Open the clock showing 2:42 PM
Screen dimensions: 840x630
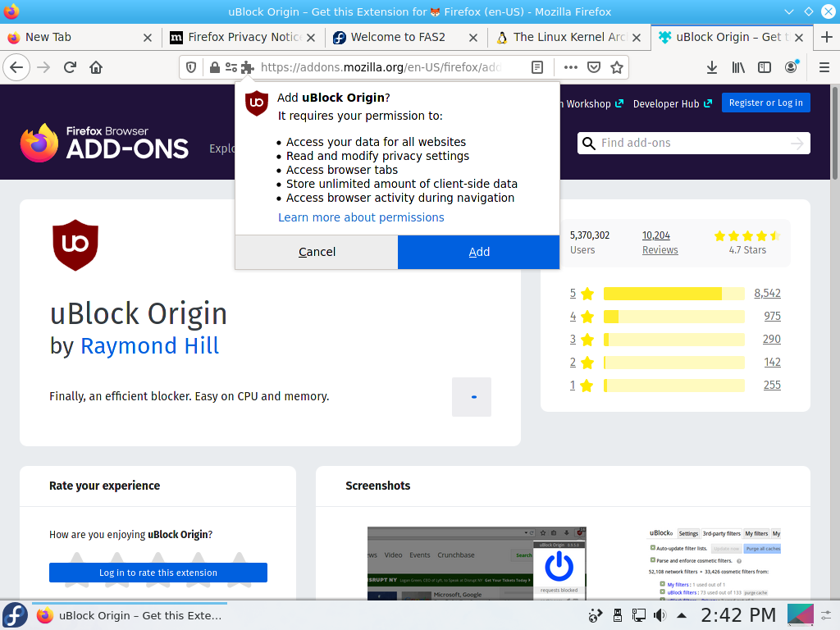pos(738,615)
